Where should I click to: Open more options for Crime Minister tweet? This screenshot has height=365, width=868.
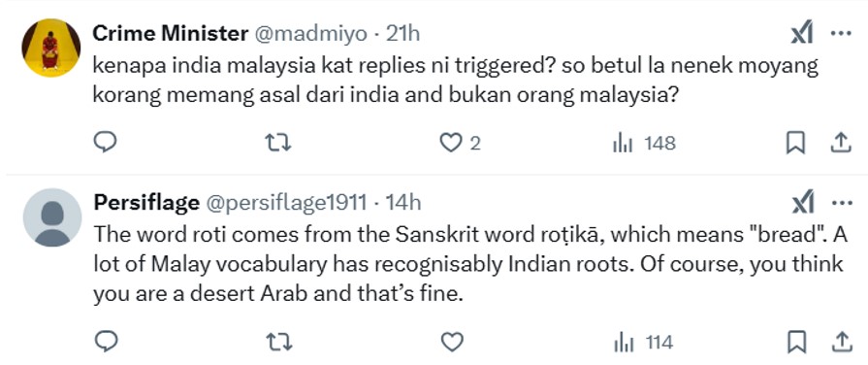pyautogui.click(x=841, y=33)
